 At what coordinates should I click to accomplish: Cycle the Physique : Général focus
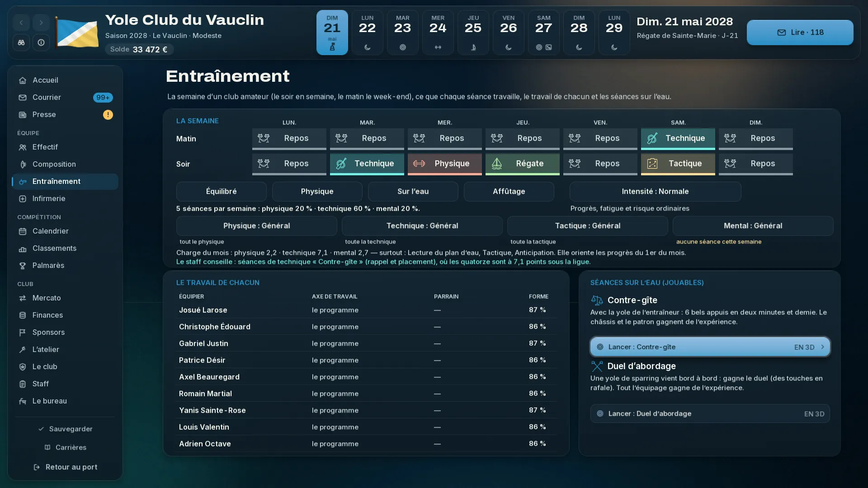(x=257, y=226)
